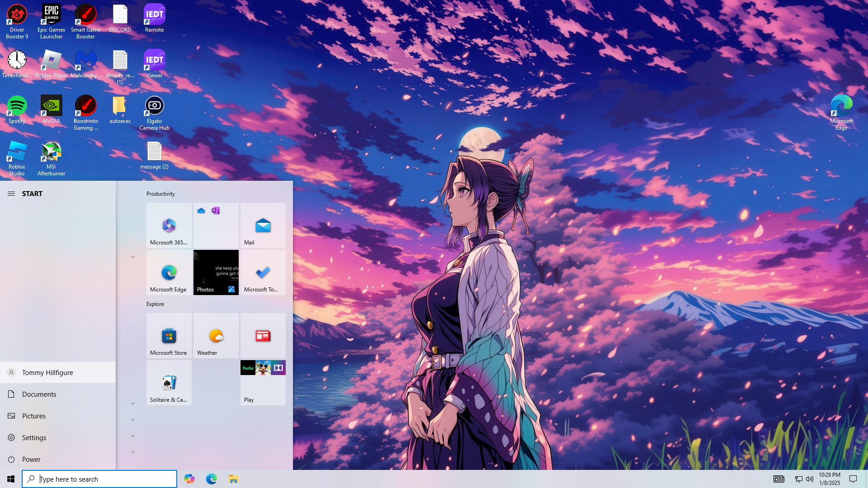Open Settings from Start menu
Screen dimensions: 868x488
[34, 437]
